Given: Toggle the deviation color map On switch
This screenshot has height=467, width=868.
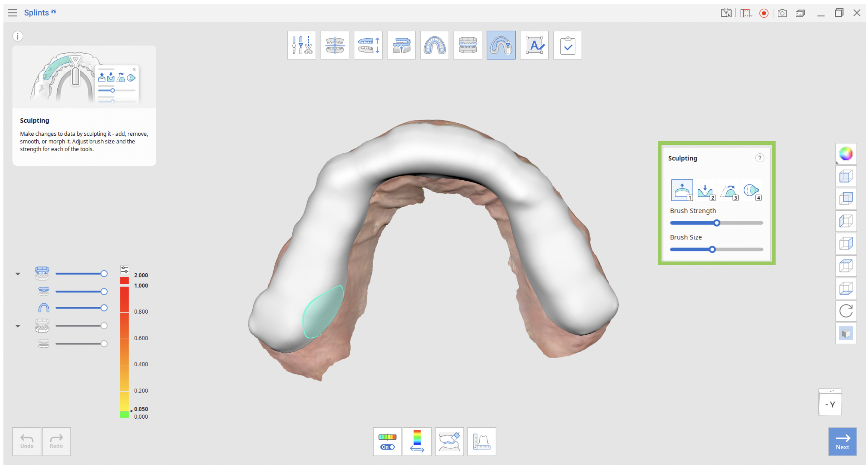Looking at the screenshot, I should [x=387, y=441].
